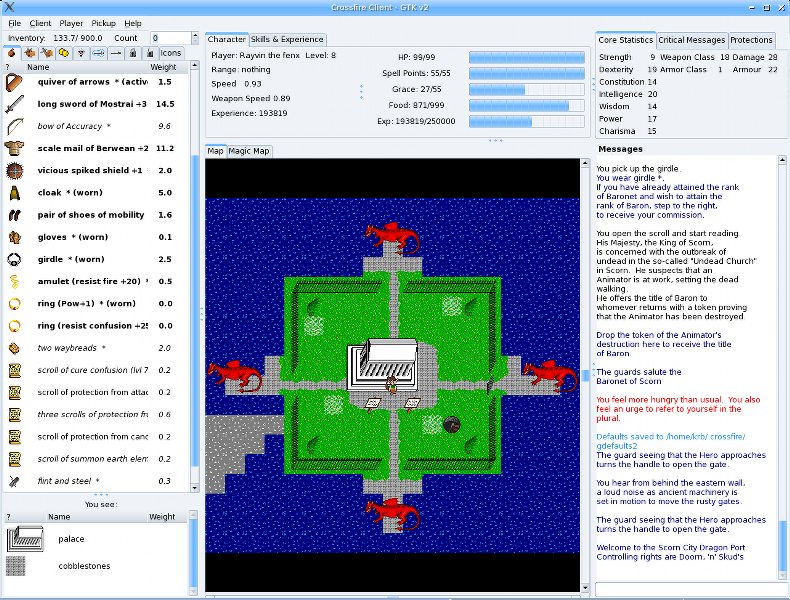The height and width of the screenshot is (600, 790).
Task: Open the Player menu
Action: [x=71, y=22]
